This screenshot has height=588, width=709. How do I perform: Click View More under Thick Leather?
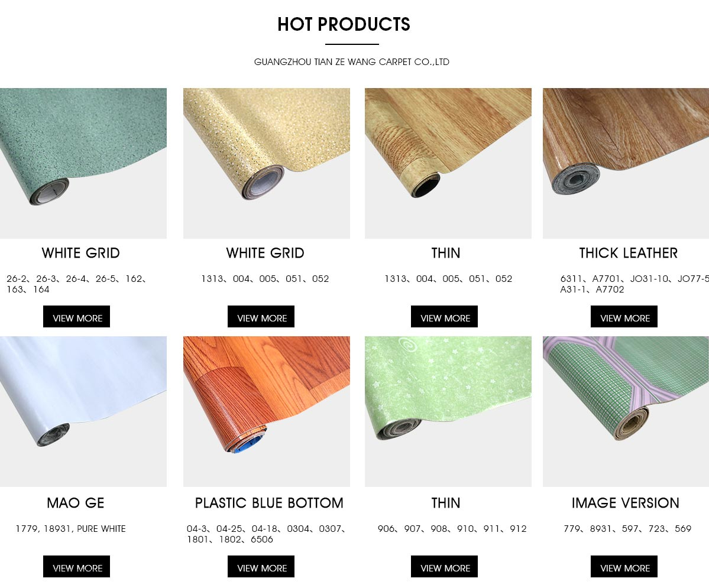[624, 316]
